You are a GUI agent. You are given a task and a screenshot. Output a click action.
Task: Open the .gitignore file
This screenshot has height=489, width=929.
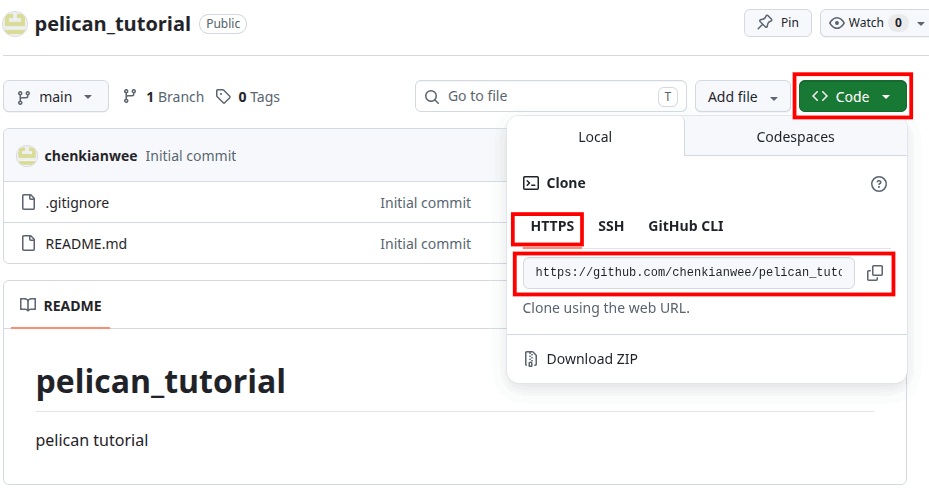77,203
